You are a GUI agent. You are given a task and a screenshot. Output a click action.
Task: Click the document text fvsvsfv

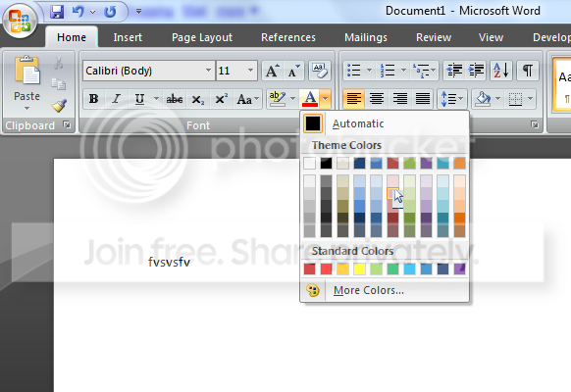point(170,262)
